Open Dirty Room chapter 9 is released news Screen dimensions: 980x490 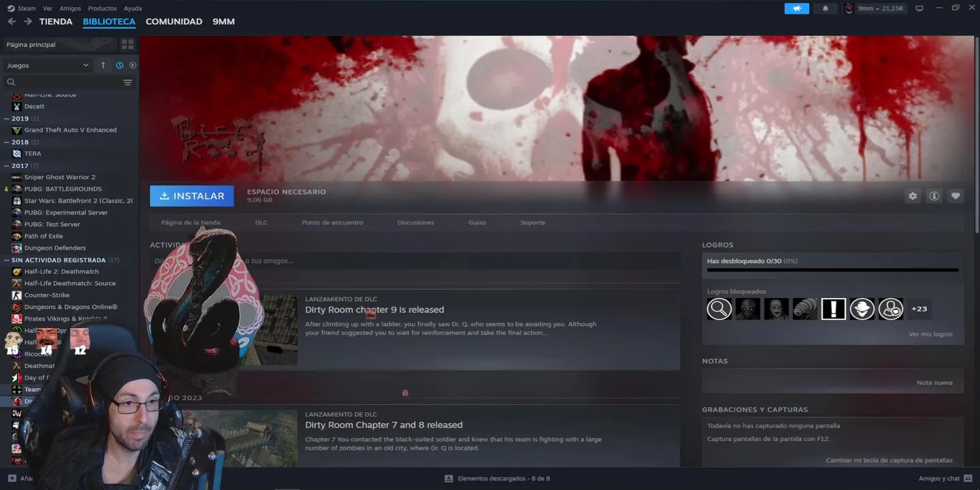pyautogui.click(x=374, y=310)
